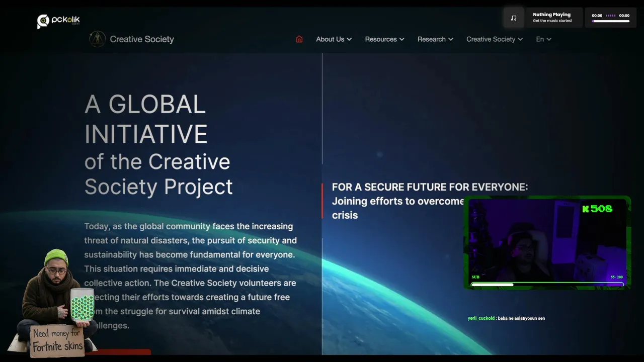
Task: Click the "of the Creative Society Project" subheading
Action: [x=158, y=174]
